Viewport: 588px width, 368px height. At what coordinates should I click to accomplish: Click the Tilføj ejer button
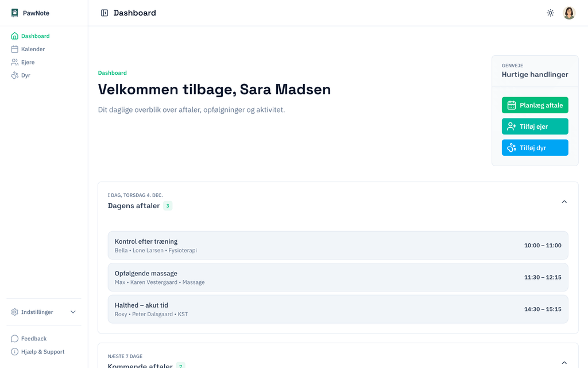[x=535, y=126]
